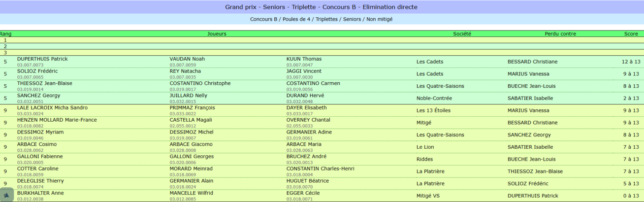The image size is (644, 202).
Task: Click the score 2 à 13
Action: (x=631, y=99)
